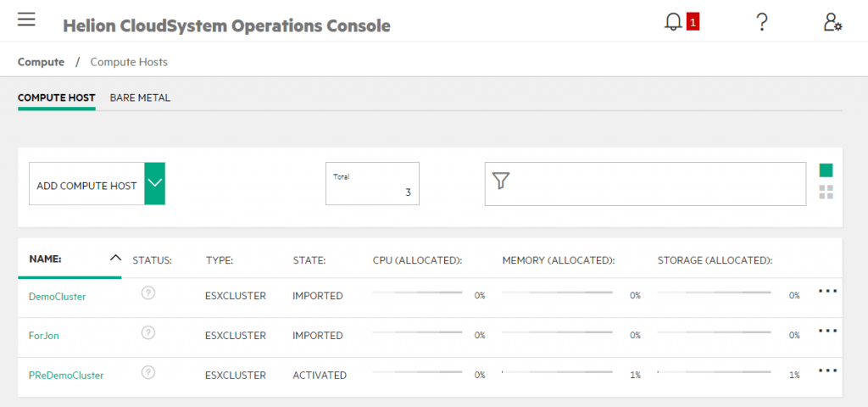Open the user settings icon

(832, 22)
